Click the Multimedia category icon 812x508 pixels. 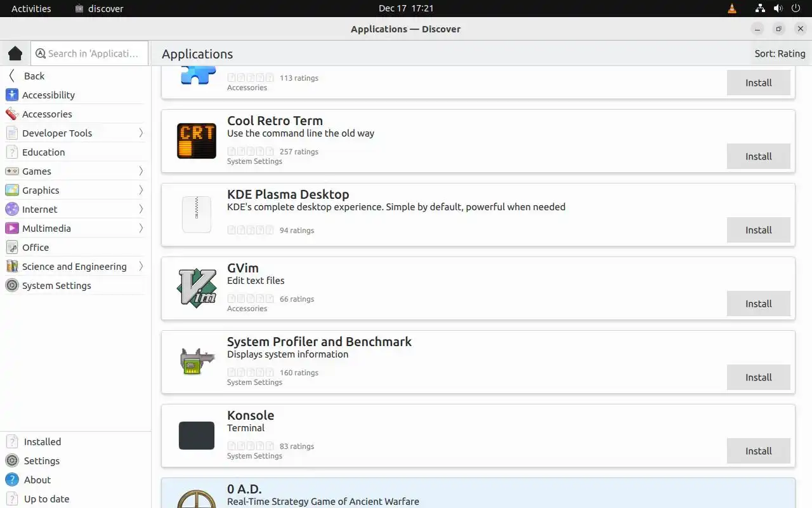[x=11, y=228]
